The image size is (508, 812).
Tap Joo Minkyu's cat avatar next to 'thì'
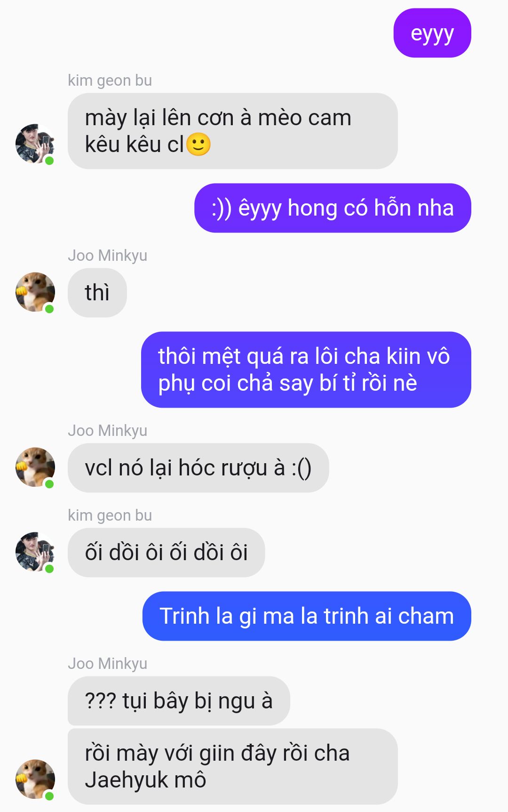[35, 292]
